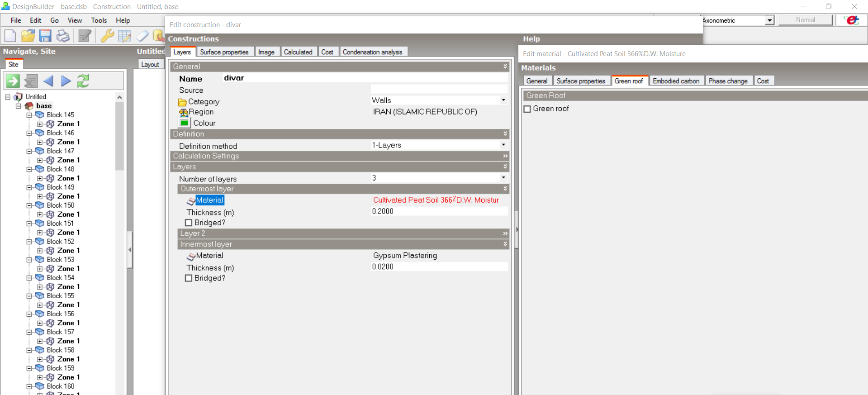
Task: Click the Print toolbar icon
Action: (63, 36)
